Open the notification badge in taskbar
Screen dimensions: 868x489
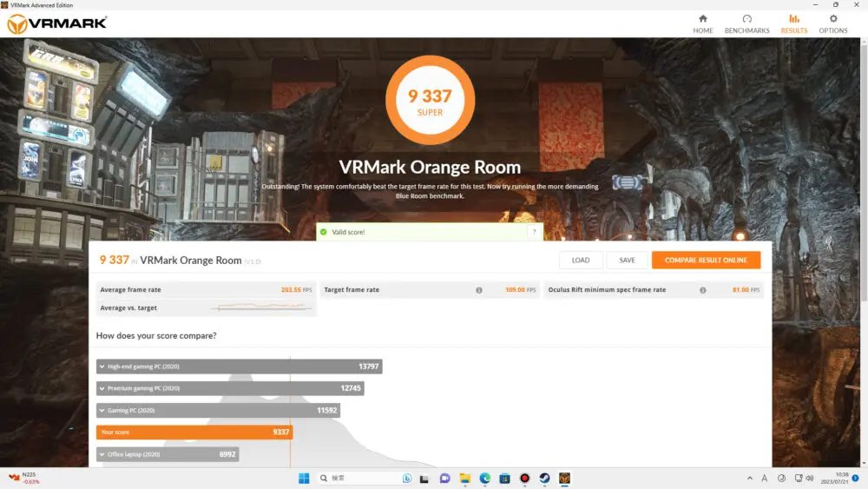tap(855, 478)
